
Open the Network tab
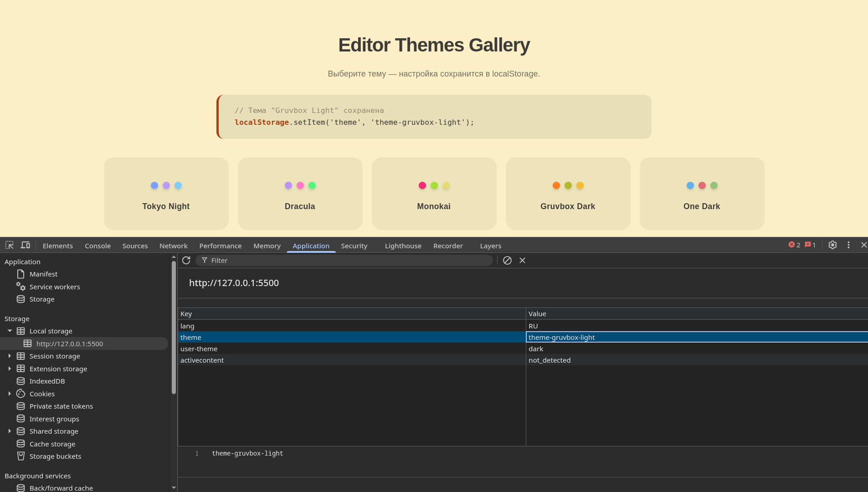(x=173, y=246)
